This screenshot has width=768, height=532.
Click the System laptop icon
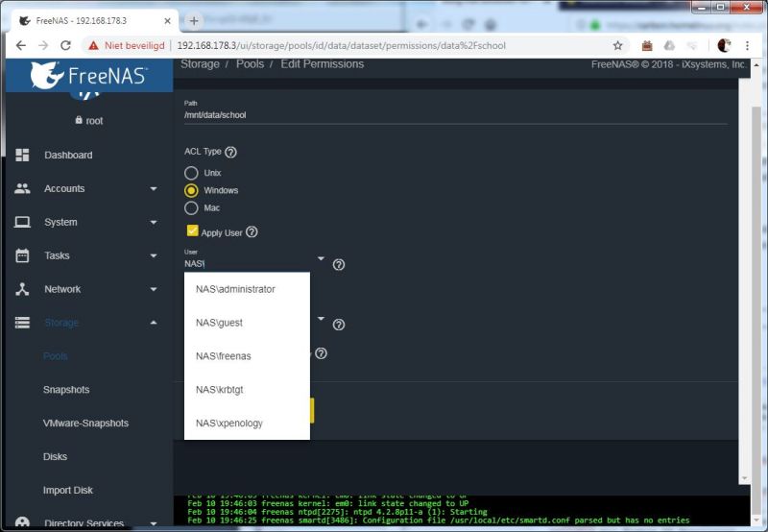(x=22, y=223)
